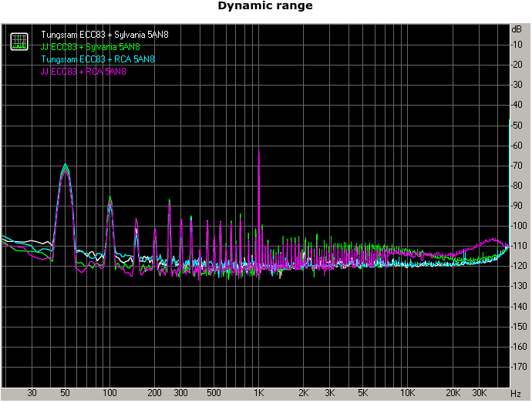Click the 100 Hz frequency label
Viewport: 532px width, 403px height.
[109, 393]
